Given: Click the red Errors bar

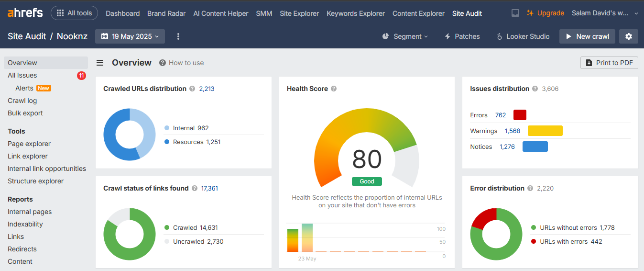Looking at the screenshot, I should [520, 115].
